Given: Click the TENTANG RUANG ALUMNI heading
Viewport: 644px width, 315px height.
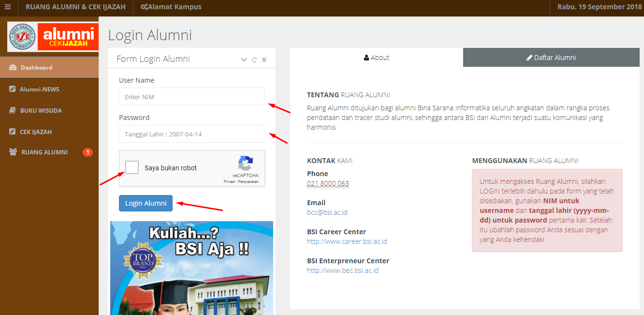Looking at the screenshot, I should click(349, 95).
